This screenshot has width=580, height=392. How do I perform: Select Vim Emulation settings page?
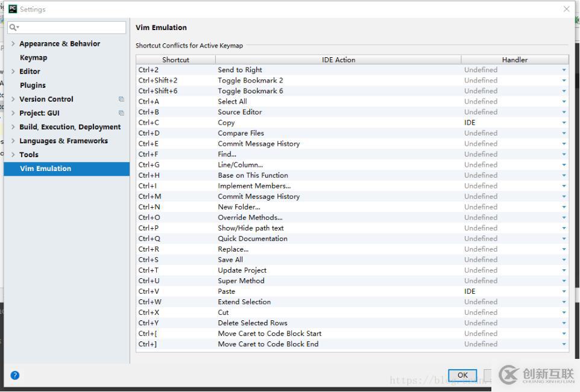tap(45, 169)
